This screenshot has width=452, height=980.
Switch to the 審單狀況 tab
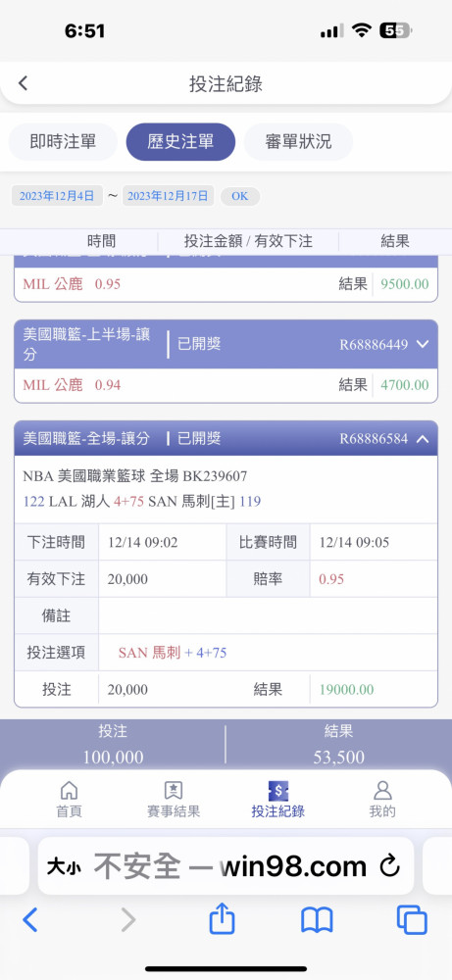click(x=298, y=142)
